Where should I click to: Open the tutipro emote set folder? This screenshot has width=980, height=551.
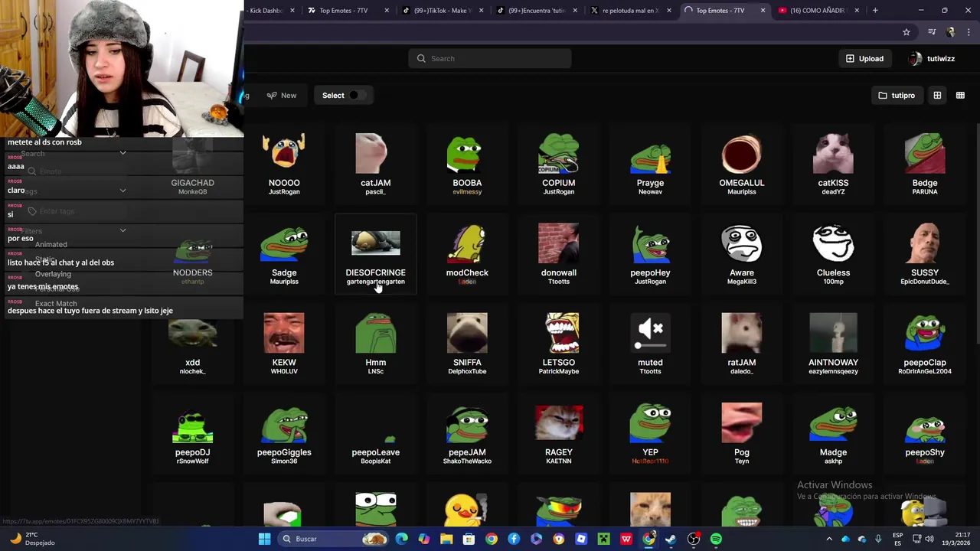[x=897, y=96]
